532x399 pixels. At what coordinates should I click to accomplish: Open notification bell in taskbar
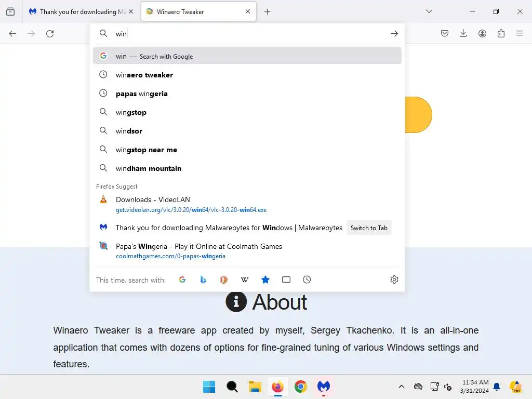pyautogui.click(x=497, y=387)
